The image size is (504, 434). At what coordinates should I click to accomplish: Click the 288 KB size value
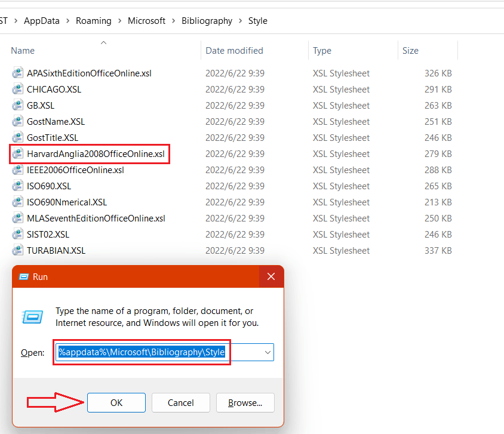coord(438,170)
